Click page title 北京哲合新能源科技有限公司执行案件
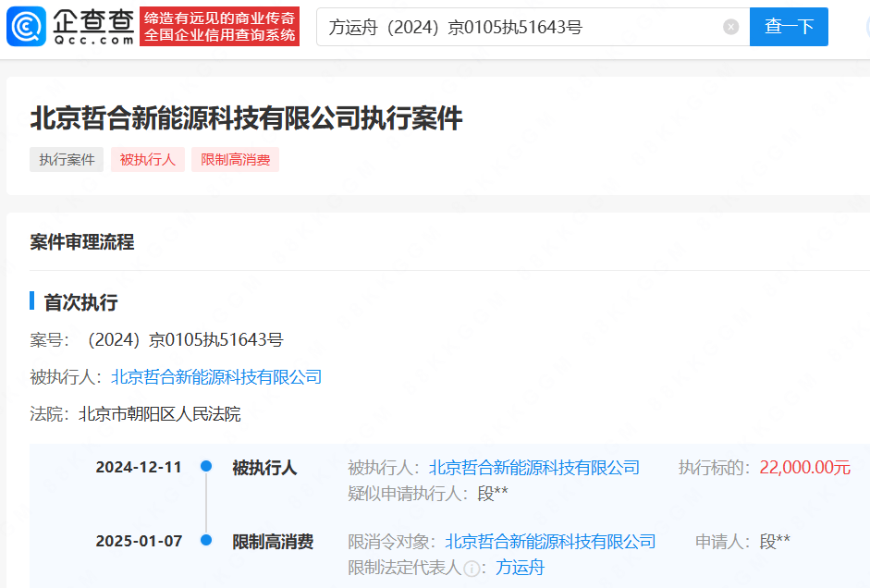 pyautogui.click(x=246, y=118)
